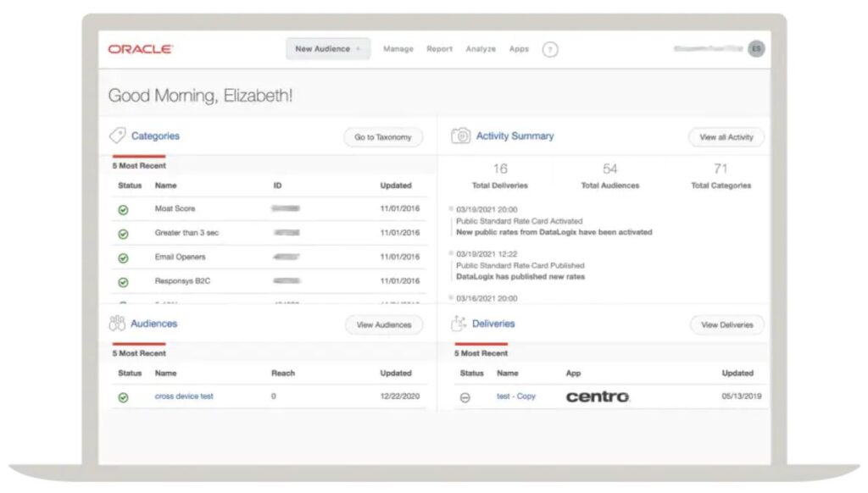
Task: Open the Report menu
Action: pyautogui.click(x=439, y=49)
